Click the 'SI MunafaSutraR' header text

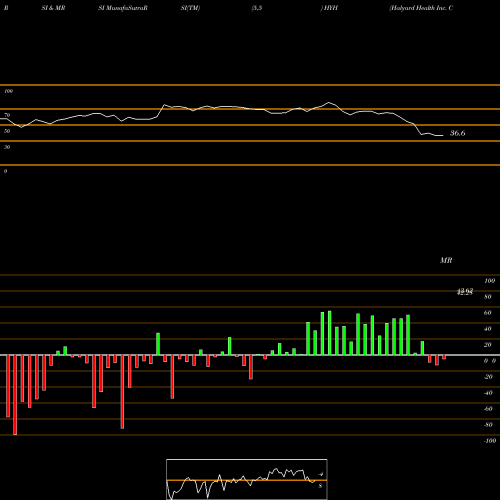pos(123,8)
